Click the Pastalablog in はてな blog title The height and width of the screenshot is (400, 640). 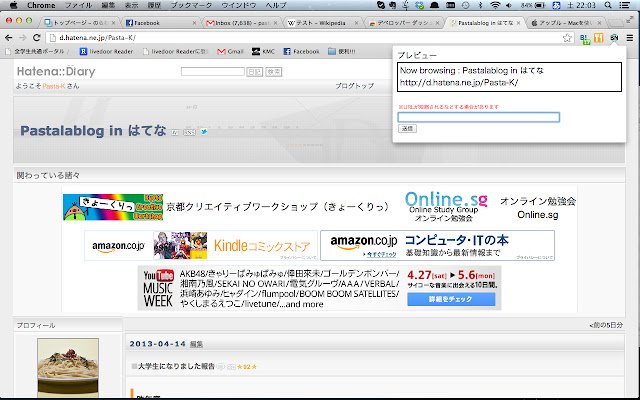pos(93,131)
